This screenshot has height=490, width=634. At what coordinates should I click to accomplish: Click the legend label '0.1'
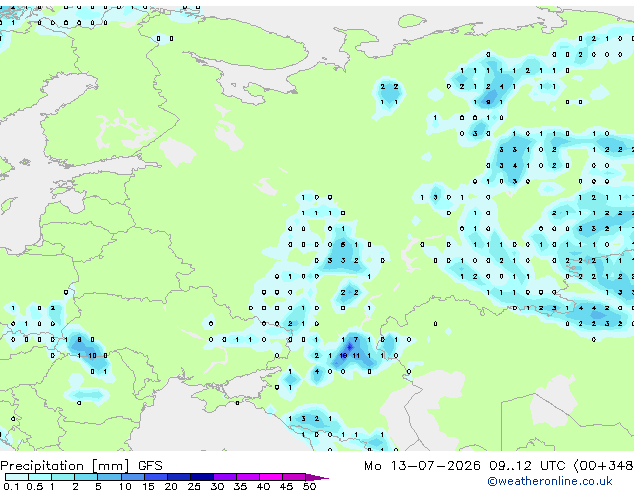coord(11,486)
